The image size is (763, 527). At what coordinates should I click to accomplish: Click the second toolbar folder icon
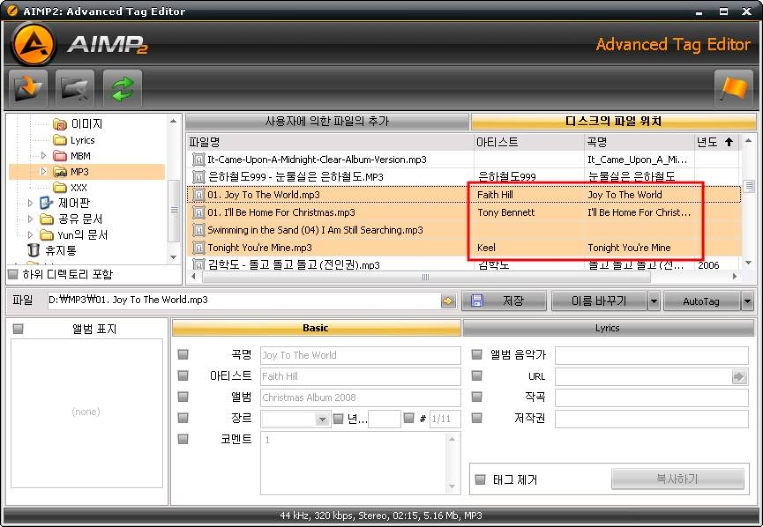(75, 89)
